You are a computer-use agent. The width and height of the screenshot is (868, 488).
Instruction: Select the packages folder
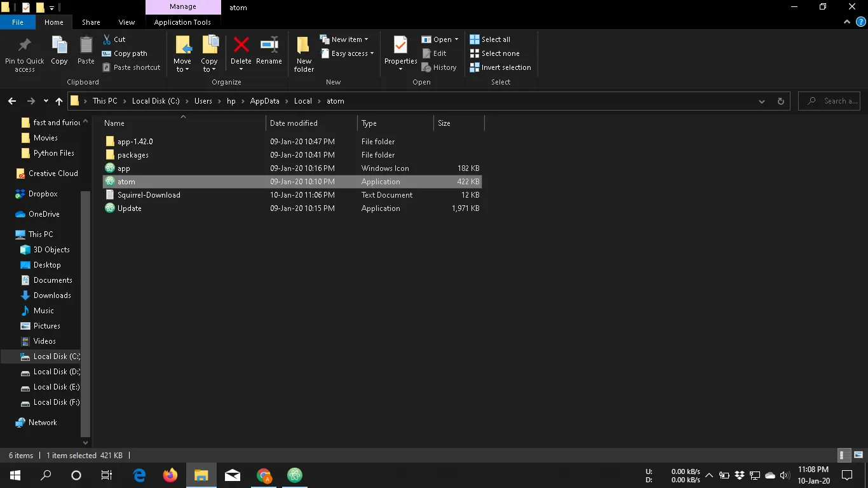pos(292,155)
